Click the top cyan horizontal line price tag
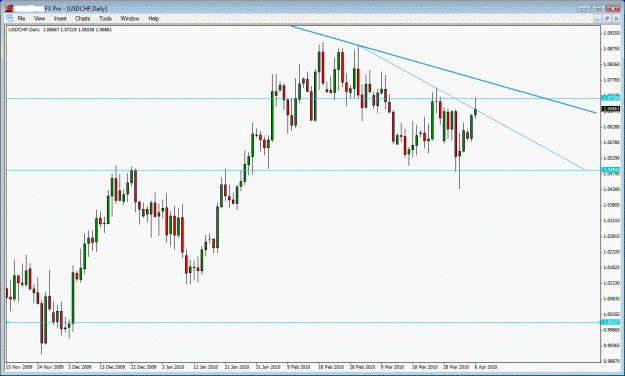Viewport: 625px width, 376px height. [611, 98]
